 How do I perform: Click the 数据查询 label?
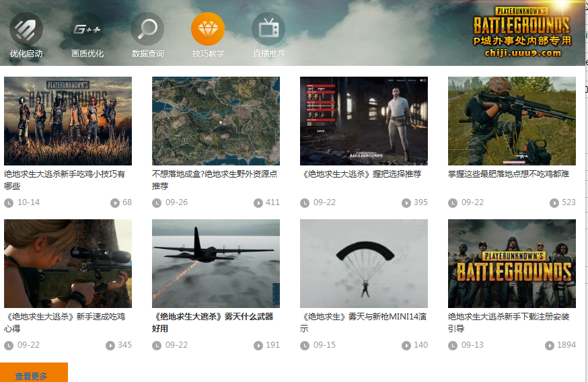pyautogui.click(x=147, y=54)
